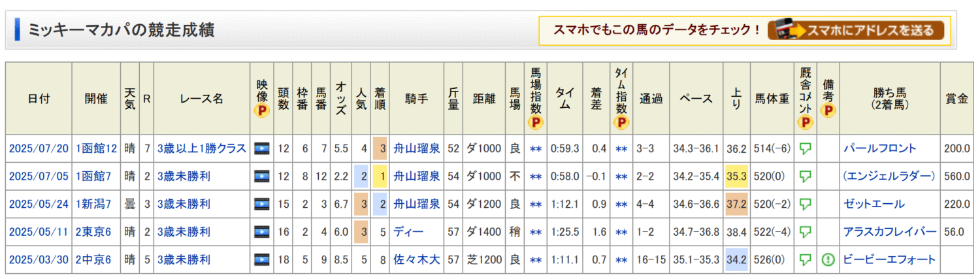980x279 pixels.
Task: Open the 2025/07/20 date link
Action: tap(39, 148)
